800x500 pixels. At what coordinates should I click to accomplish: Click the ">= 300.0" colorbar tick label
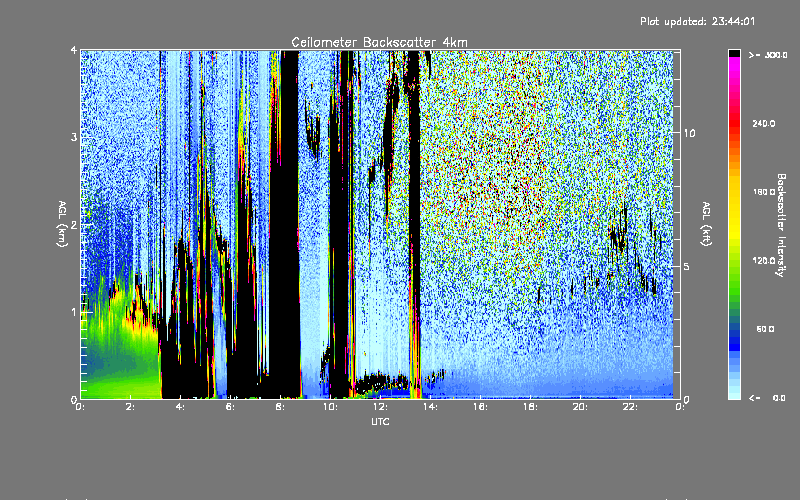tap(768, 55)
